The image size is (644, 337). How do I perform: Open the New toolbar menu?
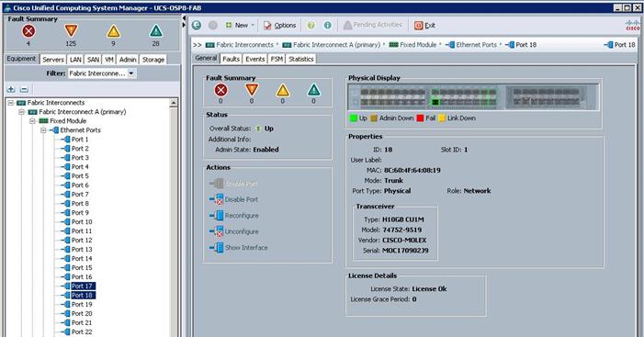click(x=241, y=26)
